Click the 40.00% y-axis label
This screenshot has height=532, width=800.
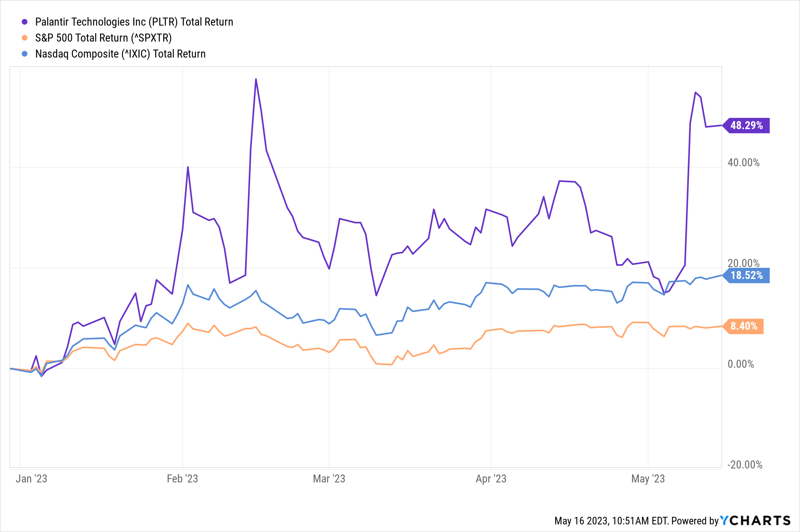(743, 163)
